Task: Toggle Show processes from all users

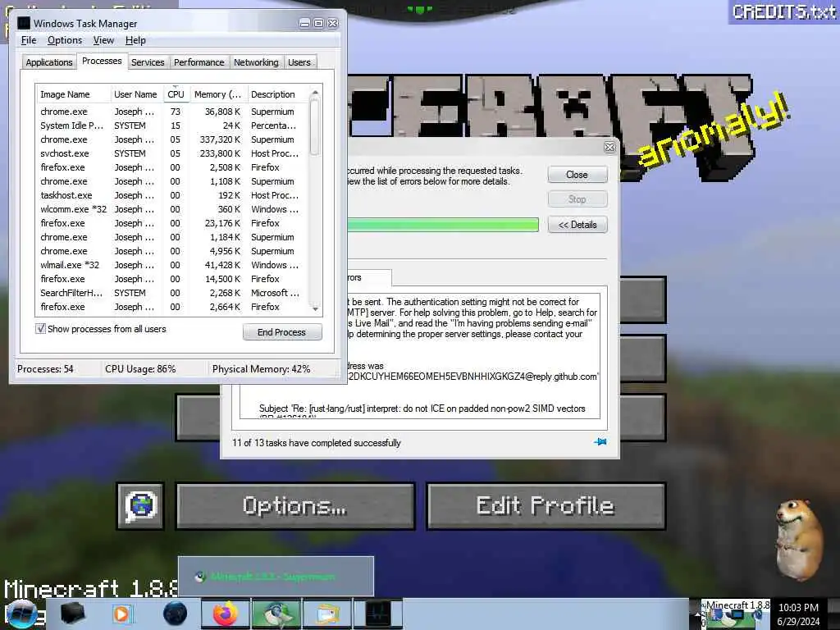Action: [41, 328]
